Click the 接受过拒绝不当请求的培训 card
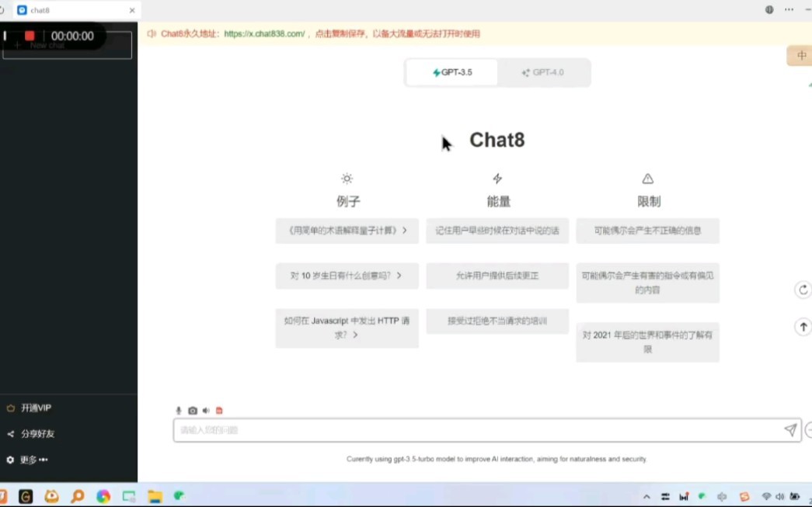The image size is (812, 507). pos(497,321)
